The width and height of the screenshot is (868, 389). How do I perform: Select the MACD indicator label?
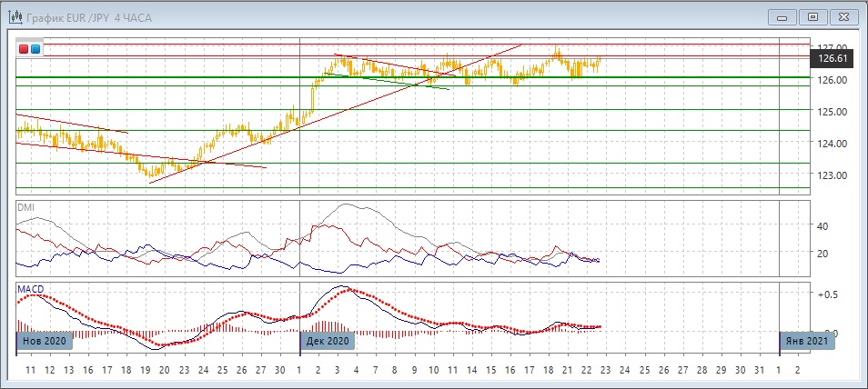pos(30,289)
